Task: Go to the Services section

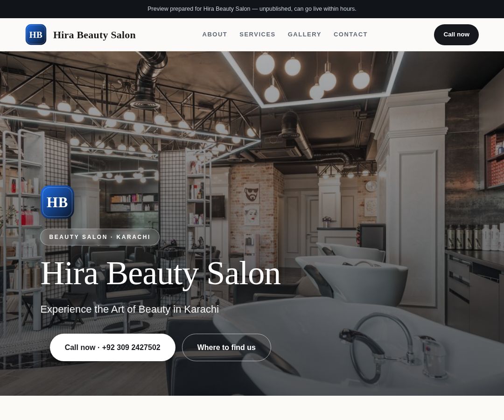Action: point(258,35)
